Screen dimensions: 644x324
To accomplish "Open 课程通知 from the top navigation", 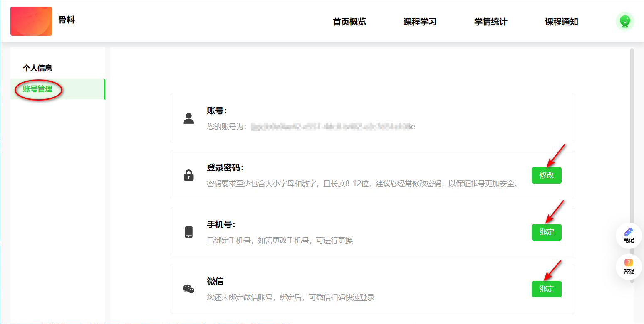I will click(561, 22).
